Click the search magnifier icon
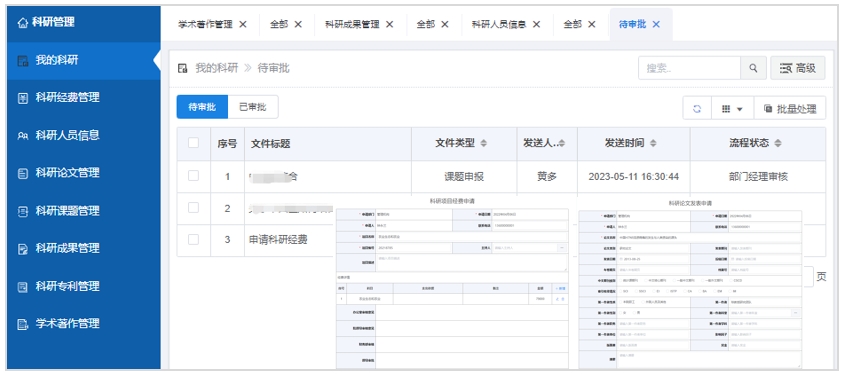Viewport: 844px width, 374px height. [754, 68]
